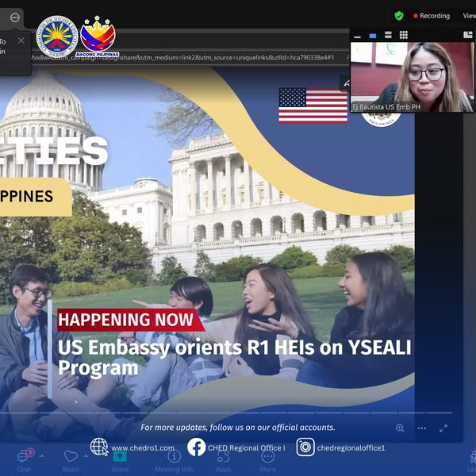Click the side-by-side layout icon
Viewport: 476px width, 476px height.
[x=468, y=35]
